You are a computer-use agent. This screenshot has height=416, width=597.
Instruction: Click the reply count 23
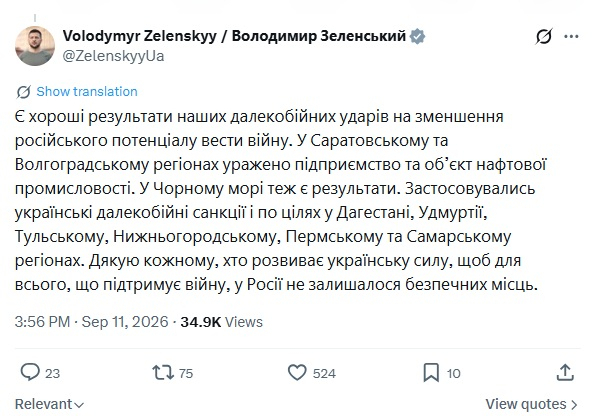coord(53,373)
